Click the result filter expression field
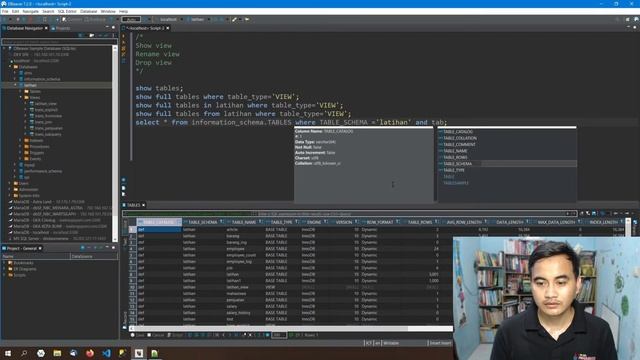640x360 pixels. pos(349,213)
